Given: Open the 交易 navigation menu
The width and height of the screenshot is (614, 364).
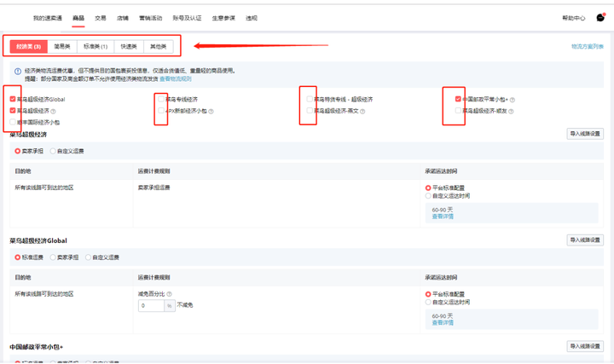Looking at the screenshot, I should [x=101, y=18].
